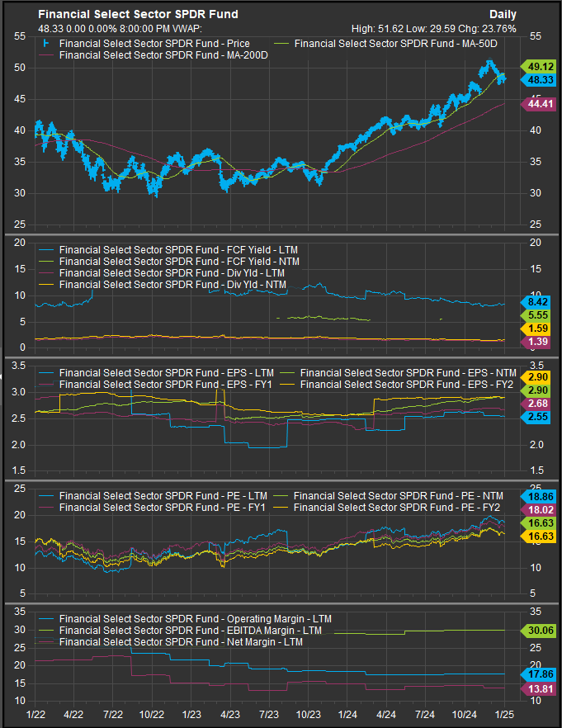This screenshot has width=562, height=728.
Task: Click the blue 8.42 FCF Yield tag
Action: (x=534, y=302)
